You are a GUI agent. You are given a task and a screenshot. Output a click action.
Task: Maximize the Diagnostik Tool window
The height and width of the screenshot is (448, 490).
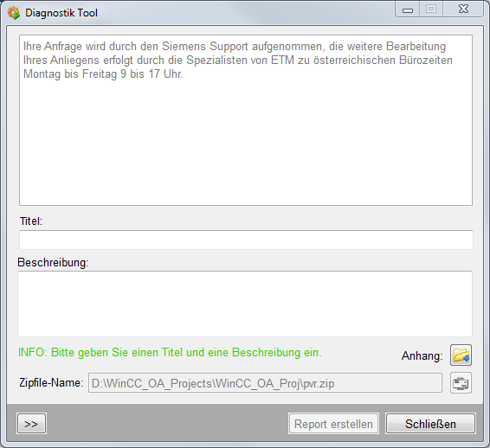tap(431, 10)
